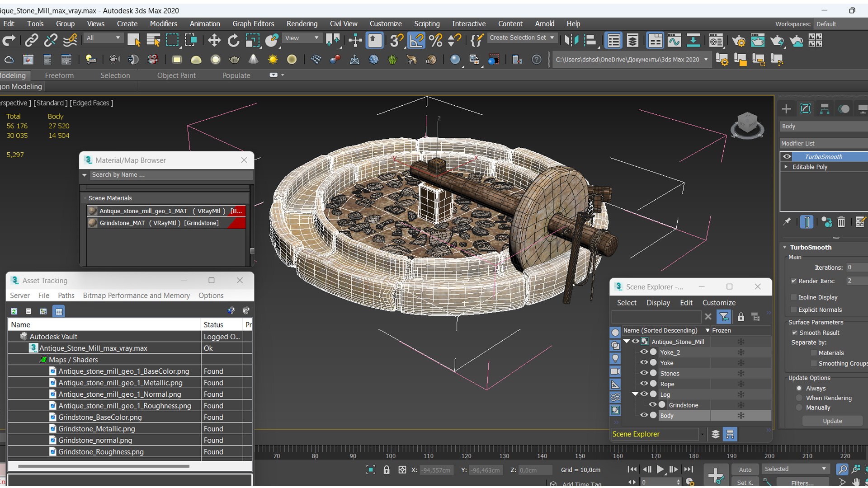Viewport: 868px width, 488px height.
Task: Select the Move tool in main toolbar
Action: [x=214, y=41]
